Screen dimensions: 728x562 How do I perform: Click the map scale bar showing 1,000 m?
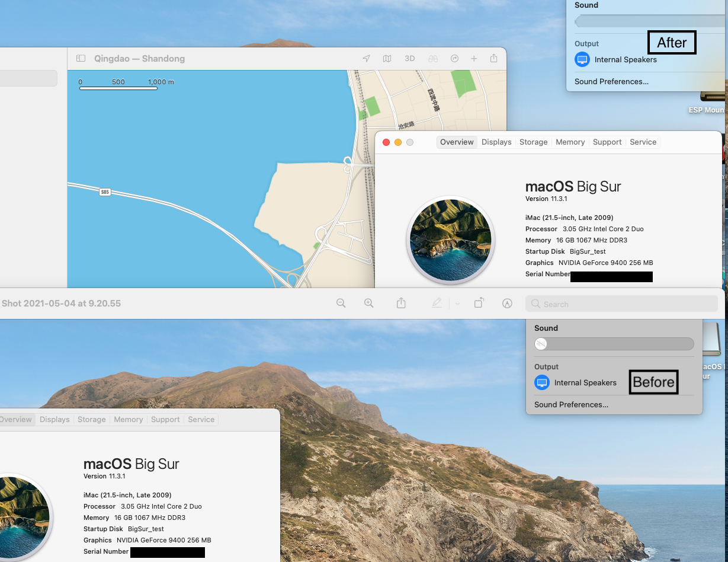click(118, 88)
